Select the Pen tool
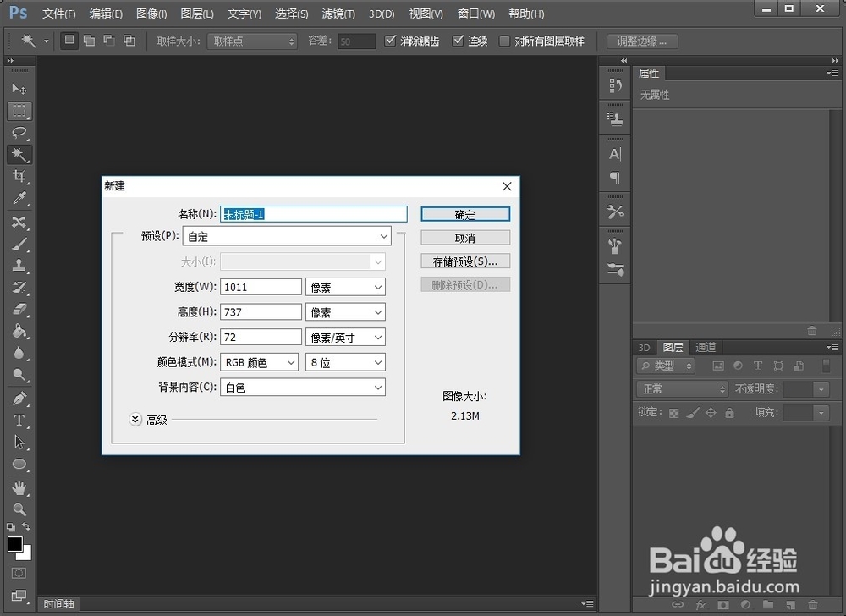Screen dimensions: 846x616 19,399
